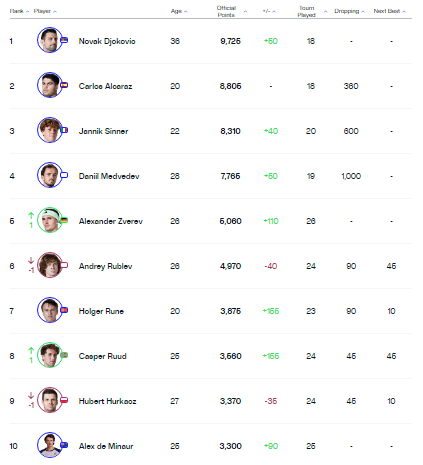The width and height of the screenshot is (423, 465).
Task: Click green up arrow beside Casper Ruud
Action: tap(31, 351)
